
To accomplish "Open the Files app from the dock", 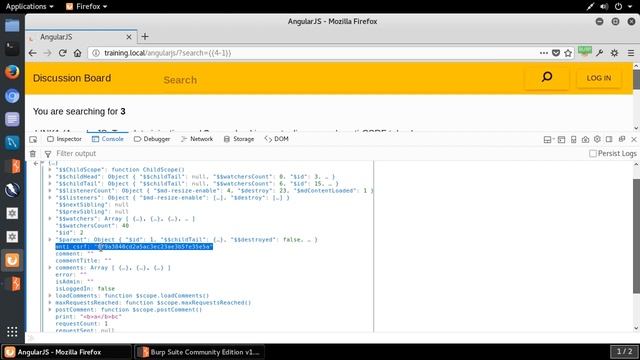I will click(12, 25).
